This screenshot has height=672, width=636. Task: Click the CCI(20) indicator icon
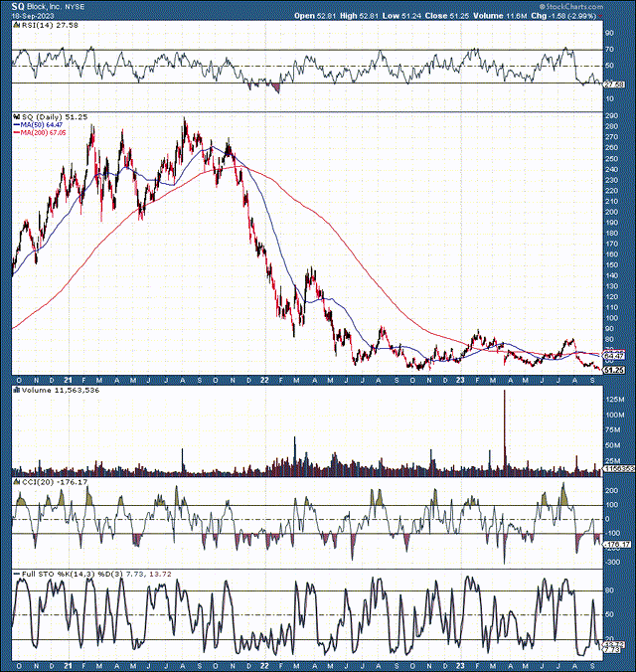point(17,482)
